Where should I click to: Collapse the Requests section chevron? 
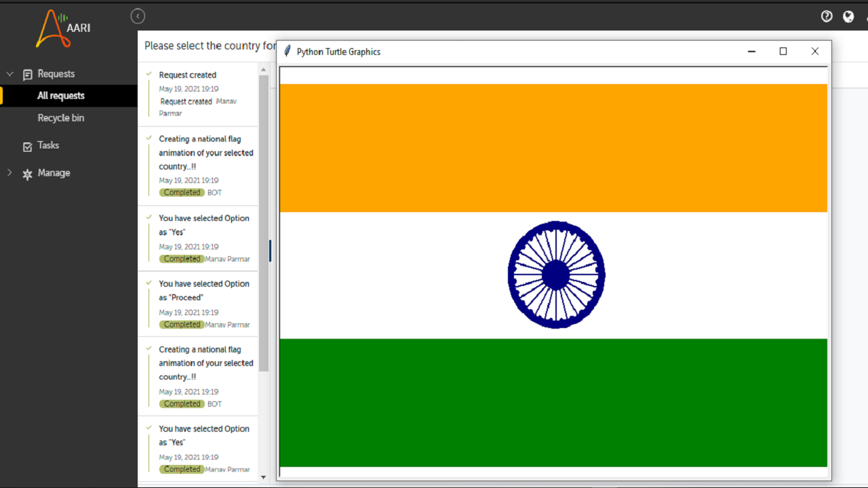click(x=10, y=74)
